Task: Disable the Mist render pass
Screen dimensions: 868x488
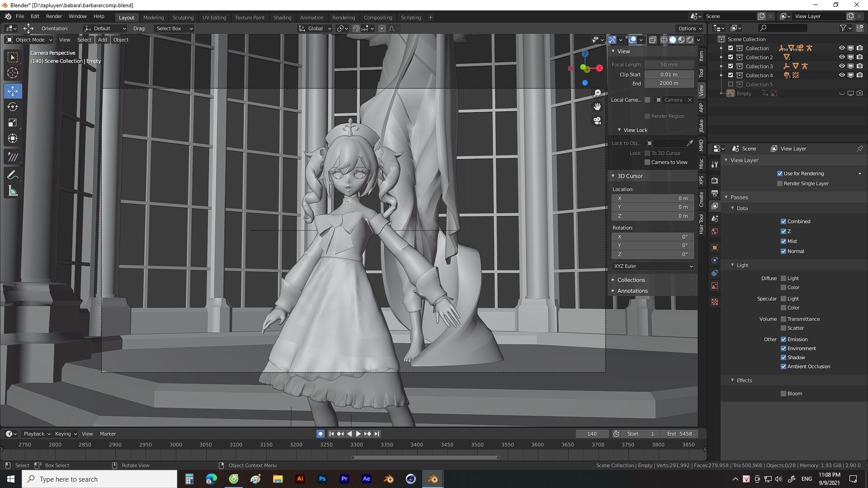Action: (783, 241)
